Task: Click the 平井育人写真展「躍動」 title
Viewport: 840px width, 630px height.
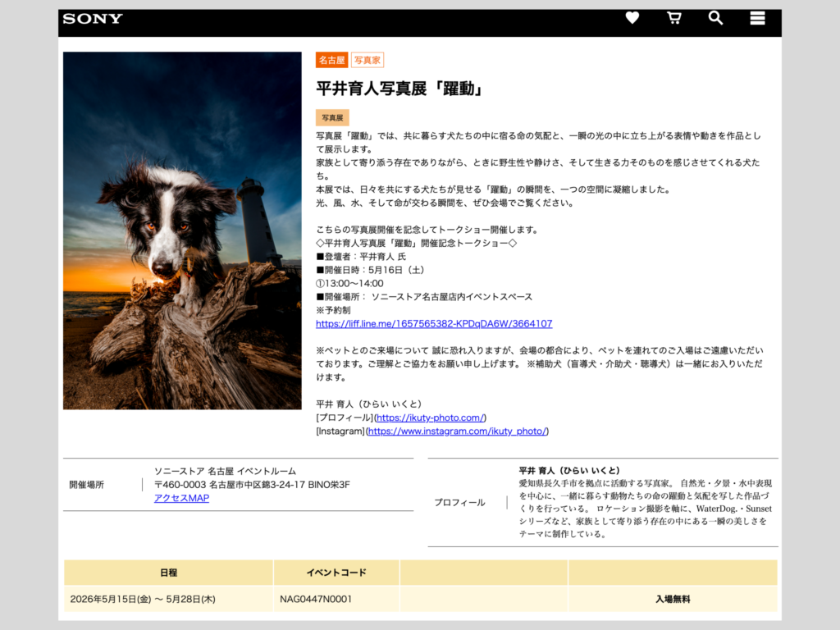Action: coord(399,89)
